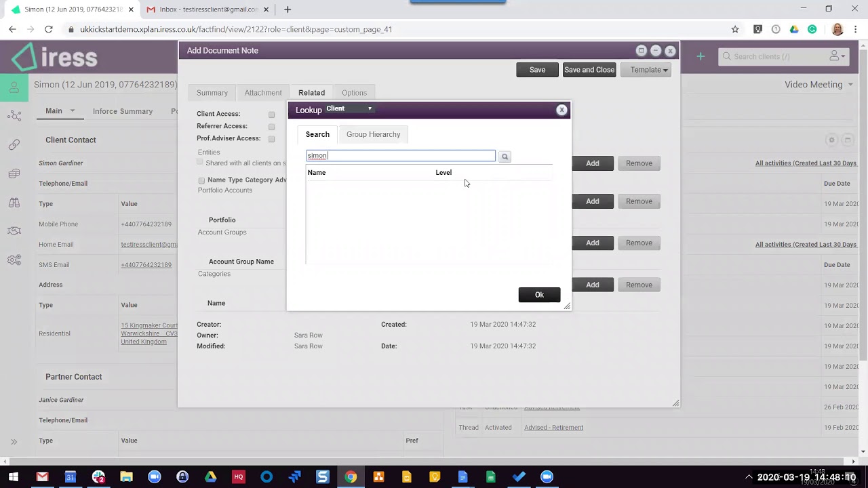Select the Related tab
This screenshot has width=868, height=488.
pyautogui.click(x=312, y=93)
